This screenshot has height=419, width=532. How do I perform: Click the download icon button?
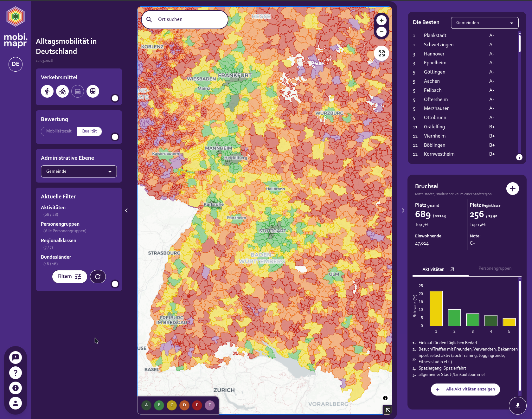(x=517, y=405)
